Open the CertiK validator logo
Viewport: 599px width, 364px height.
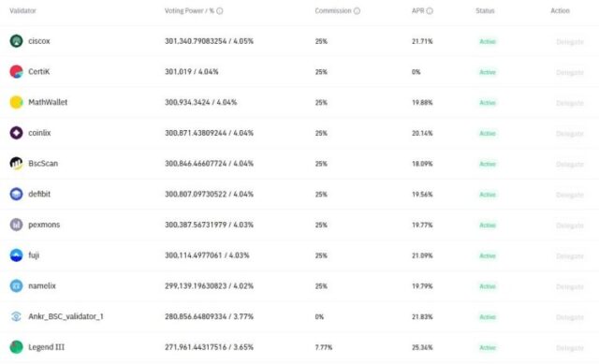[x=16, y=71]
